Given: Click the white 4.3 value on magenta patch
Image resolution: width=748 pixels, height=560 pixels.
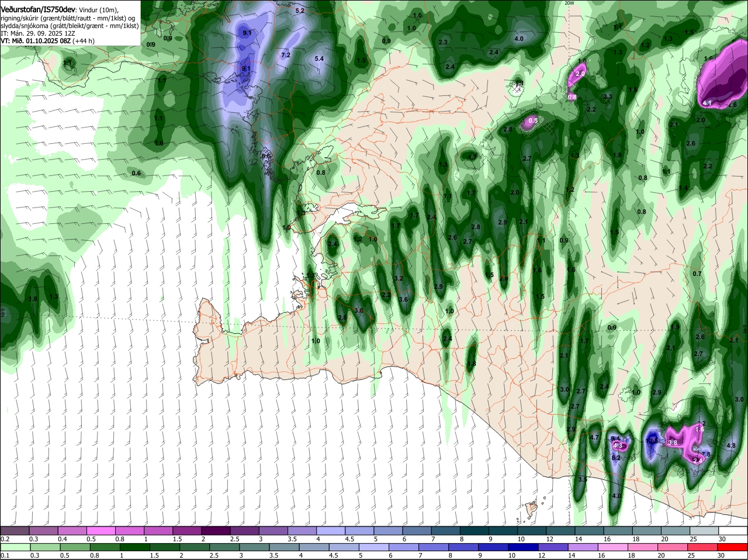Looking at the screenshot, I should [618, 446].
